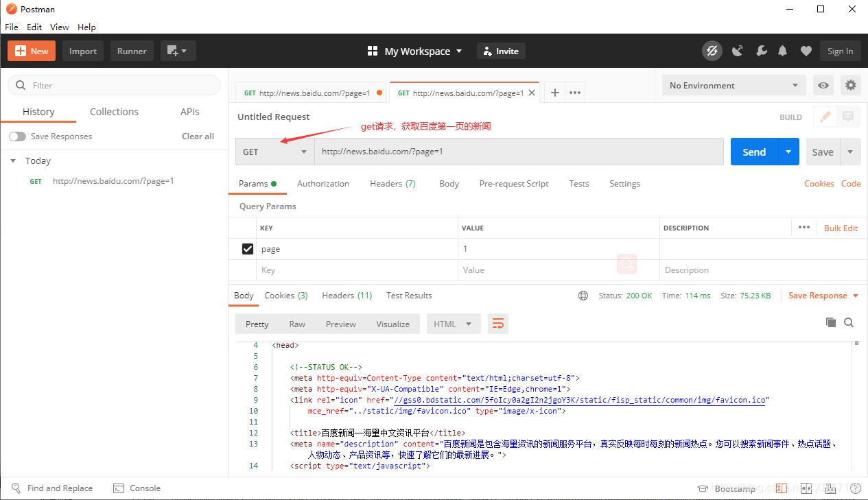
Task: Open the Pre-request Script tab
Action: click(x=514, y=184)
